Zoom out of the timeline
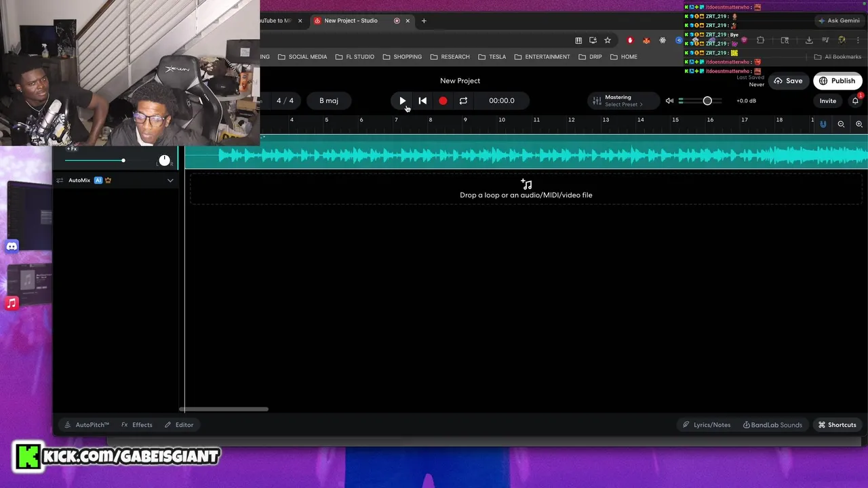This screenshot has height=488, width=868. (x=841, y=124)
